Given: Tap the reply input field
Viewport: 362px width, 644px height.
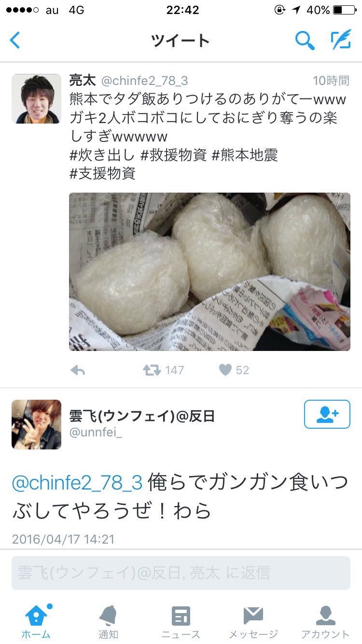Looking at the screenshot, I should coord(181,573).
